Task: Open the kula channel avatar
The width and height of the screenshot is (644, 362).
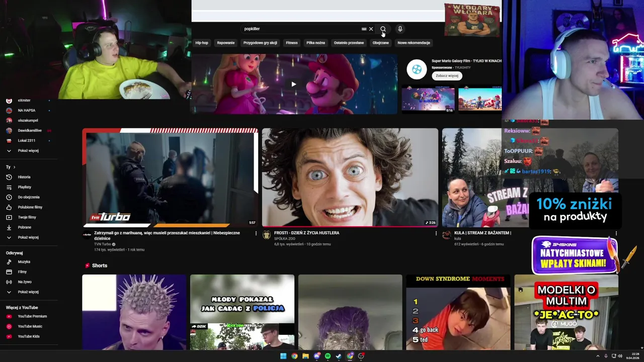Action: (446, 235)
